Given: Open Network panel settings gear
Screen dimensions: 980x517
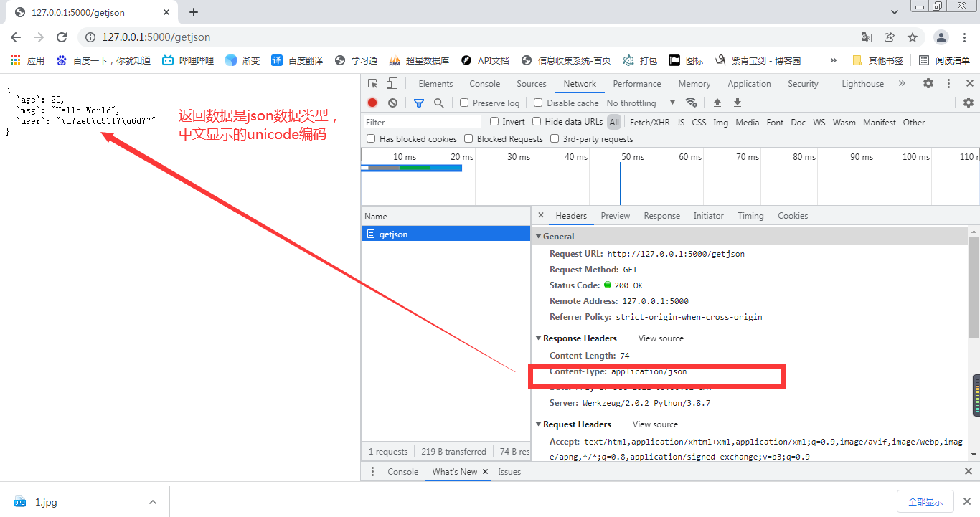Looking at the screenshot, I should [x=969, y=103].
